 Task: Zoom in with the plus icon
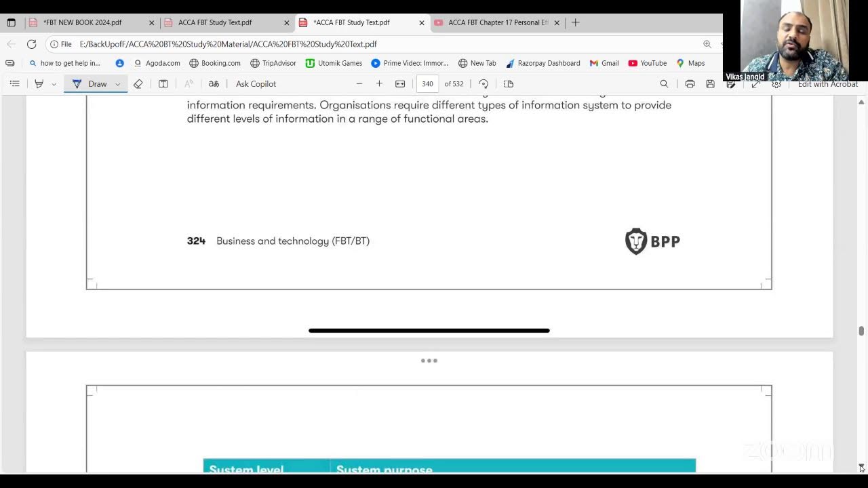point(379,84)
